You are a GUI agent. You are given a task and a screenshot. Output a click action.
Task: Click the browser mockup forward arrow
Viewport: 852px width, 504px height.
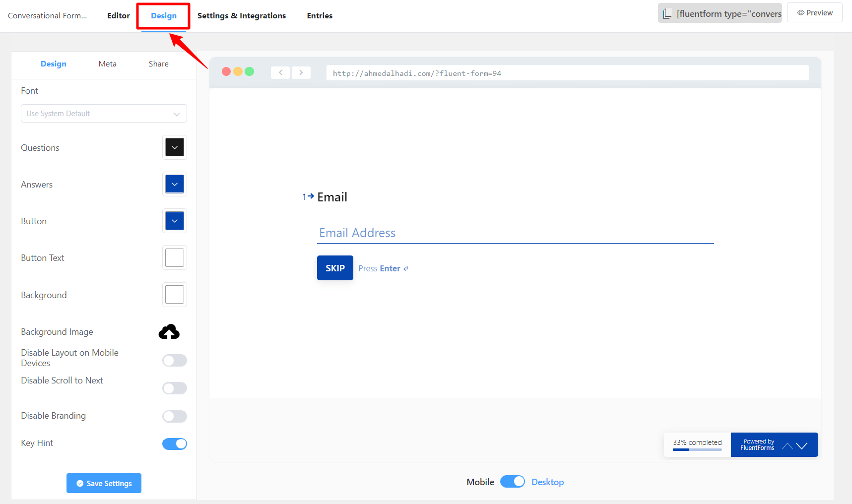301,72
